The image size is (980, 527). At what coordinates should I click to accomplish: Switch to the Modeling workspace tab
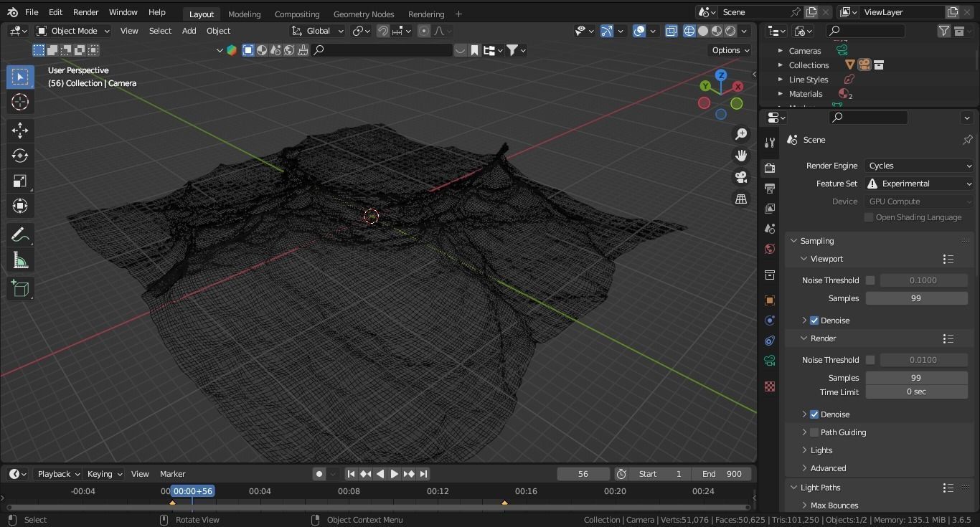[244, 14]
